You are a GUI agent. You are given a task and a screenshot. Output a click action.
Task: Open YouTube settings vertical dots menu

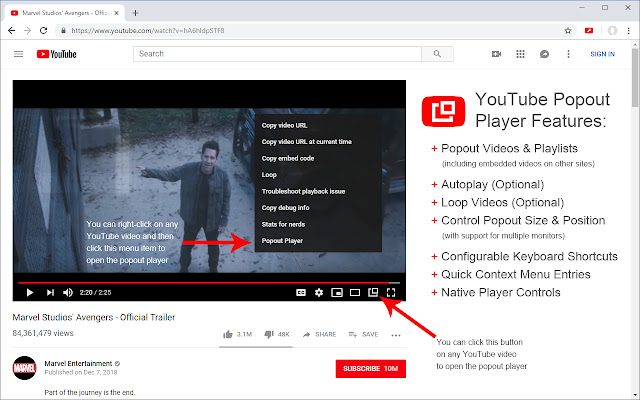point(568,54)
